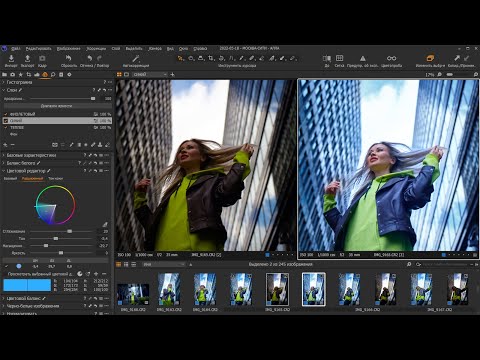Open the Capture camera tool tab
This screenshot has width=480, height=360.
click(x=13, y=75)
